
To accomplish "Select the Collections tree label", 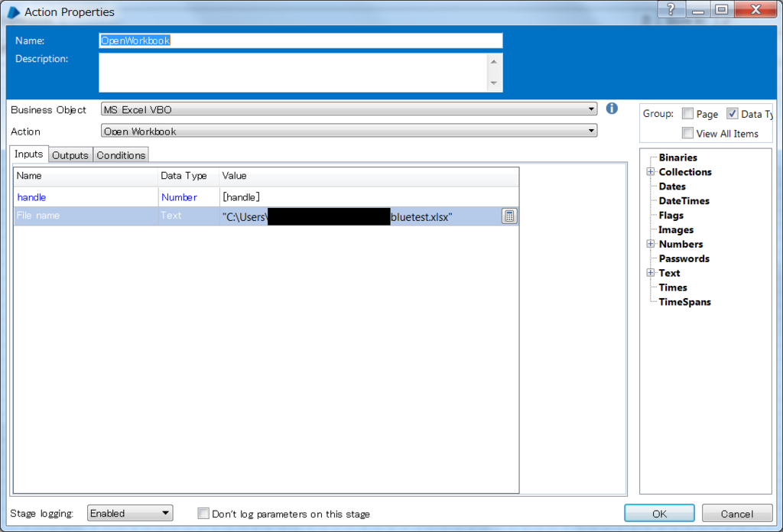I will (684, 172).
